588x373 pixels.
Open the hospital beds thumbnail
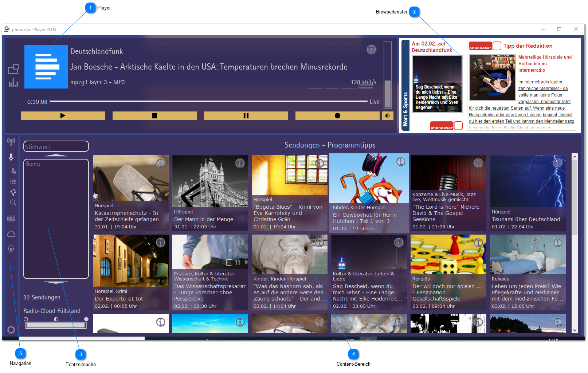[x=528, y=254]
